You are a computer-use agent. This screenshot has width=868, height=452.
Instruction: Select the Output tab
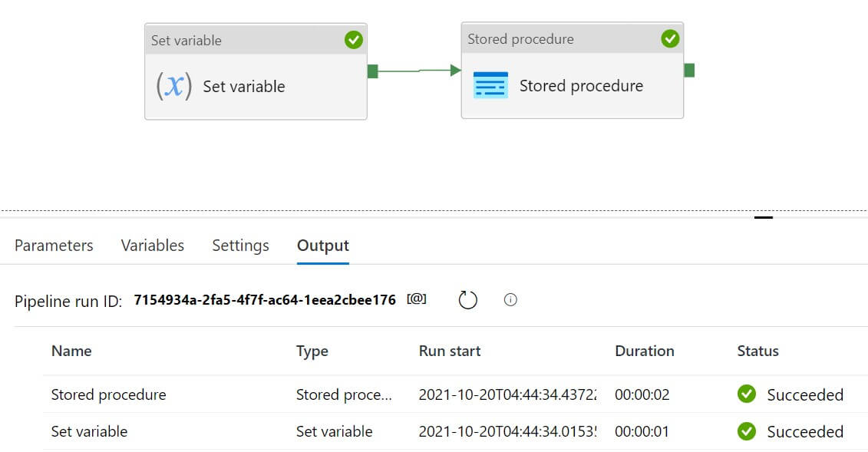click(x=322, y=246)
